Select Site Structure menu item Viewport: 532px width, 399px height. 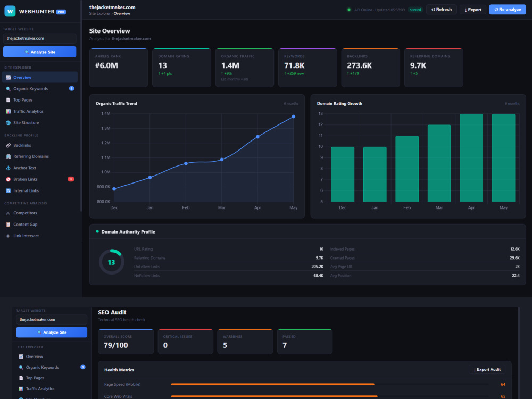coord(40,123)
